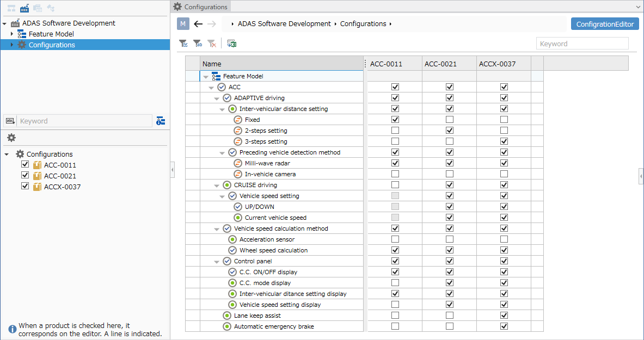Screen dimensions: 644x340
Task: Click the ACC-0021 product box icon
Action: click(38, 176)
